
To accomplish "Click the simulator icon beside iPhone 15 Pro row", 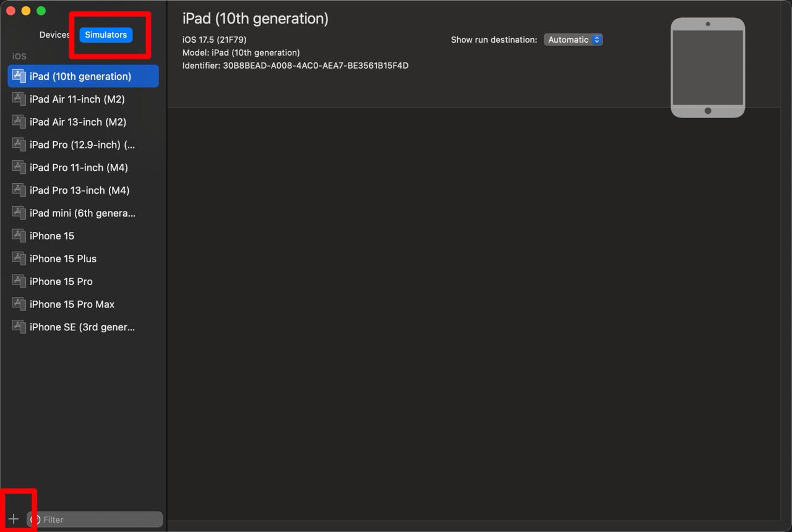I will pos(19,281).
